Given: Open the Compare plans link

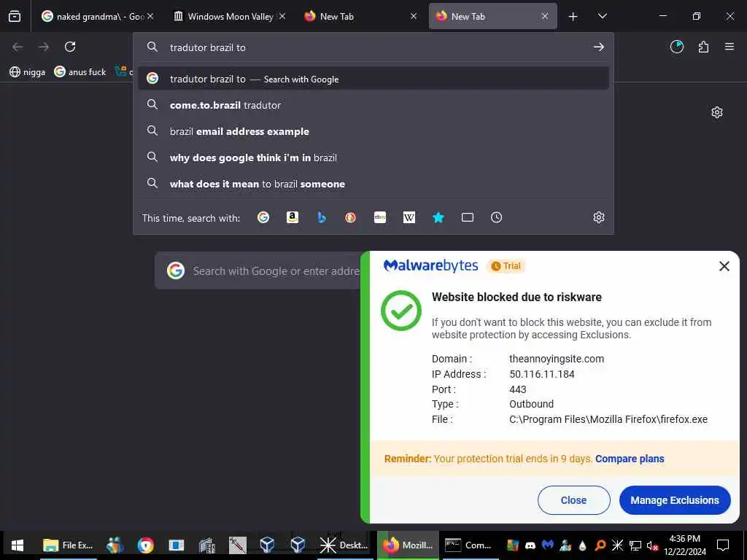Looking at the screenshot, I should pyautogui.click(x=630, y=459).
